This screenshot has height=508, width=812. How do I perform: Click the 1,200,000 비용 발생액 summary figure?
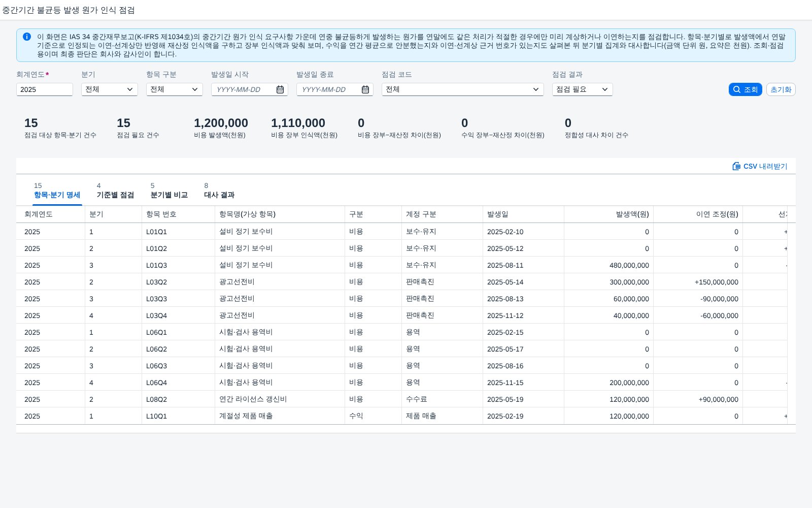(221, 123)
